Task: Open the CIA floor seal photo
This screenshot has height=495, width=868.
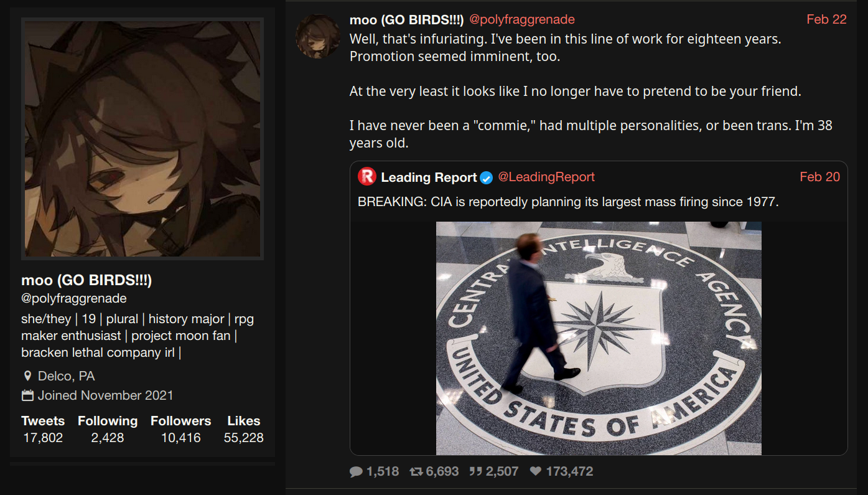Action: point(599,338)
